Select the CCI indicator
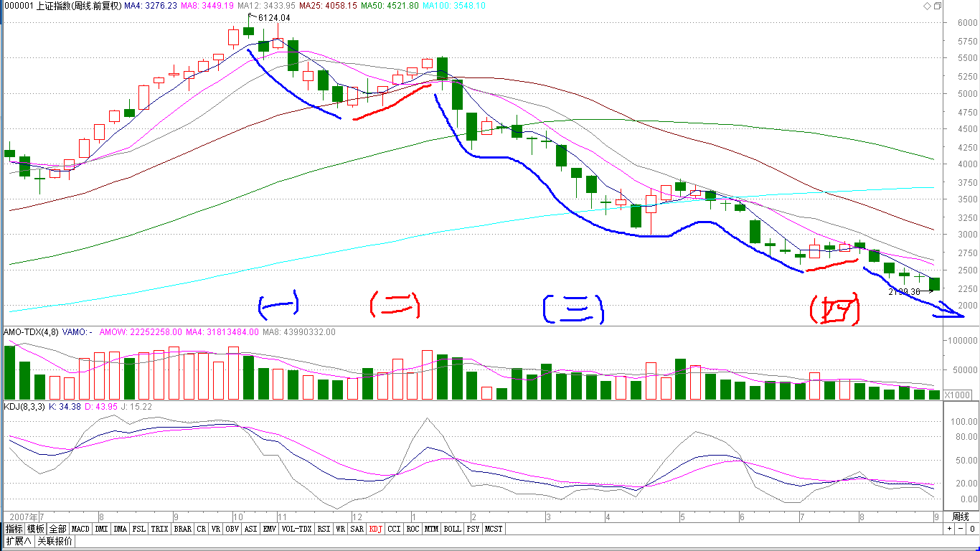This screenshot has width=980, height=551. coord(394,529)
